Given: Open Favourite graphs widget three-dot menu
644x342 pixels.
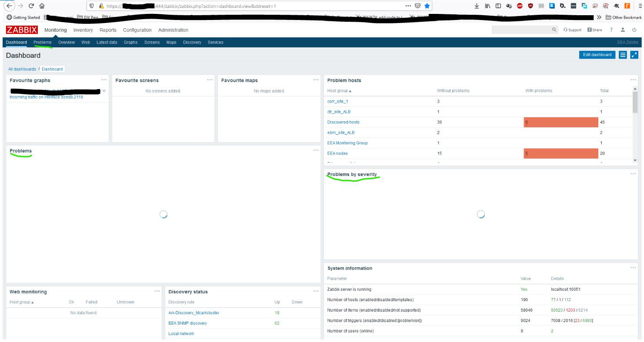Looking at the screenshot, I should tap(104, 80).
